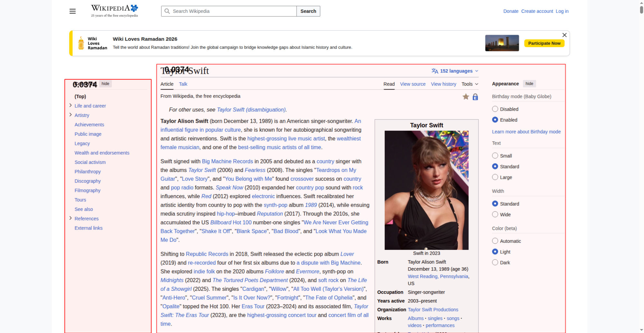Viewport: 644px width, 333px height.
Task: Disable Birthday mode
Action: [495, 109]
